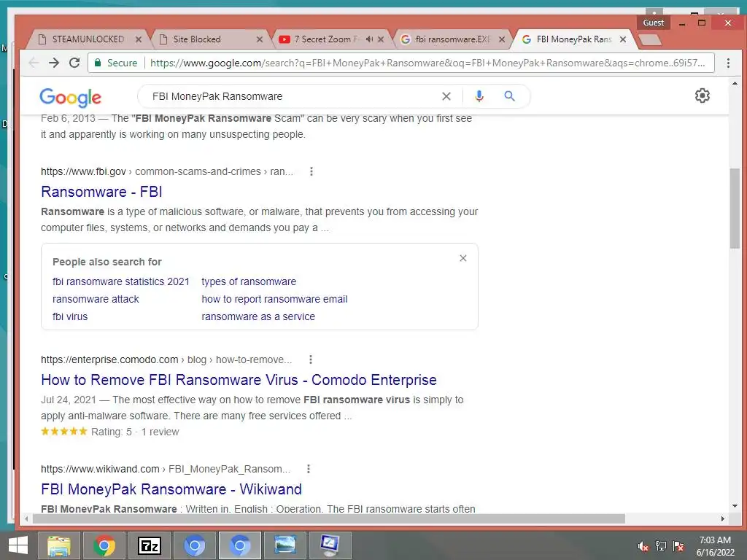Image resolution: width=747 pixels, height=560 pixels.
Task: Click the '1 review' rating text
Action: [160, 432]
